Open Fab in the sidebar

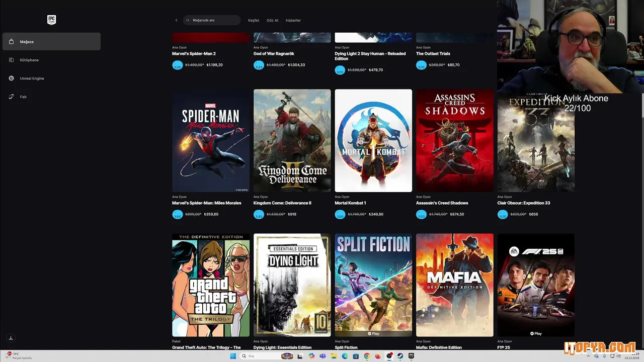pos(51,97)
